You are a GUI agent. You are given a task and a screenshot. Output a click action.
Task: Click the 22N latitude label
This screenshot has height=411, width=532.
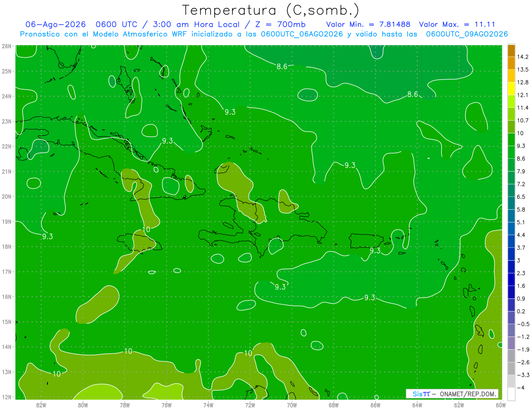pos(6,146)
